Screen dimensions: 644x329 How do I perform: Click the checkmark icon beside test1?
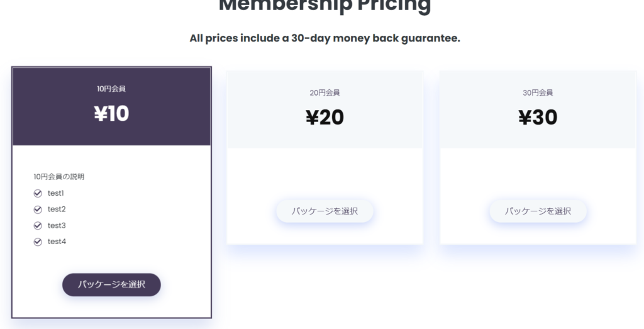point(38,194)
